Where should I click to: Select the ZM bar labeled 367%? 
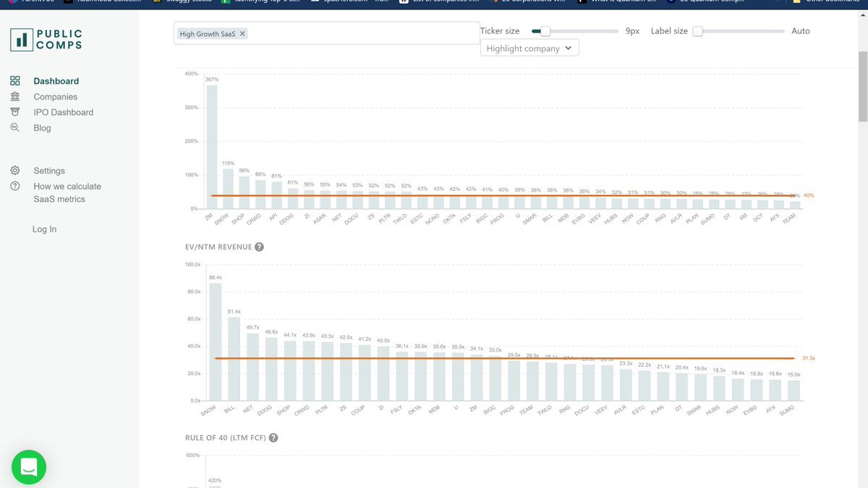(211, 147)
